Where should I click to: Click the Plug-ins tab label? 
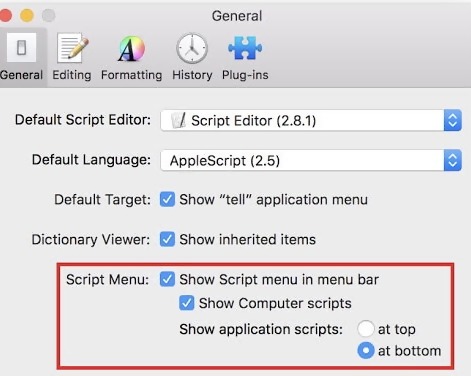click(x=245, y=75)
